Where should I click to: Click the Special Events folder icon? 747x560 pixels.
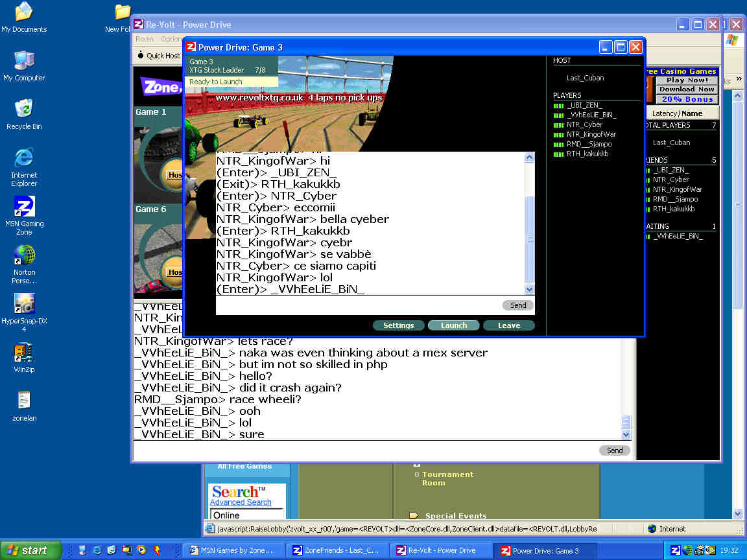point(414,515)
